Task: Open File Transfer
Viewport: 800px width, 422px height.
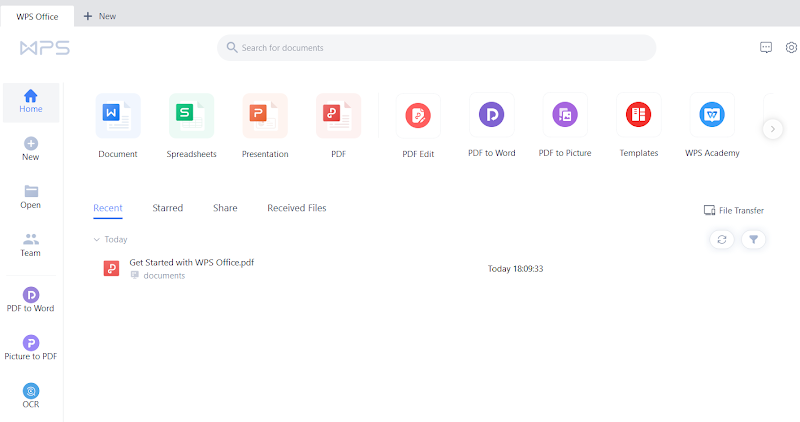Action: (734, 210)
